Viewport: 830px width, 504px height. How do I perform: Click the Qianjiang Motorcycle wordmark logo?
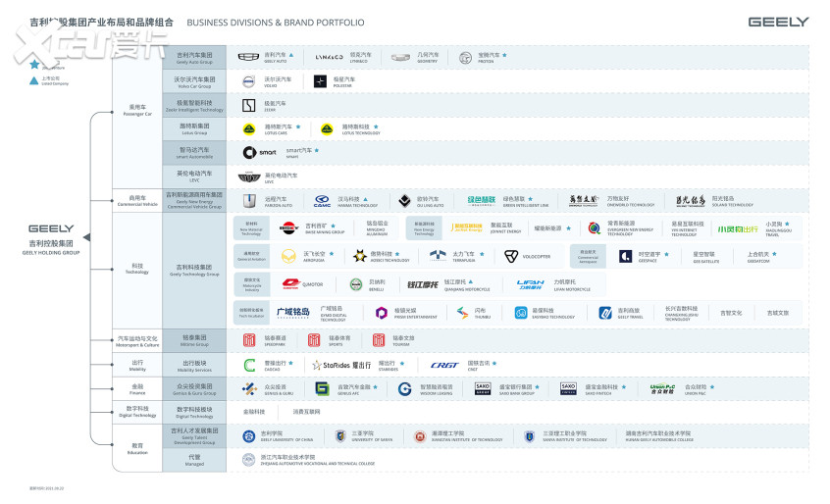coord(423,285)
